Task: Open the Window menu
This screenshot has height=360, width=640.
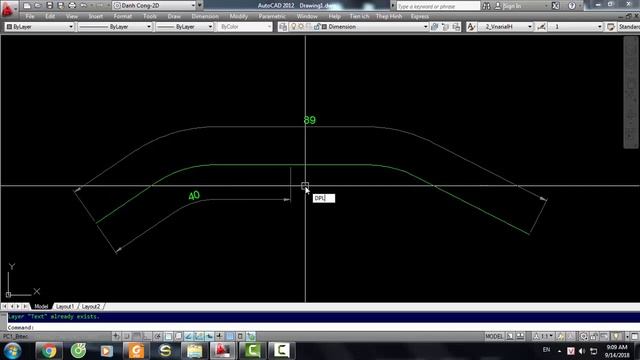Action: click(307, 16)
